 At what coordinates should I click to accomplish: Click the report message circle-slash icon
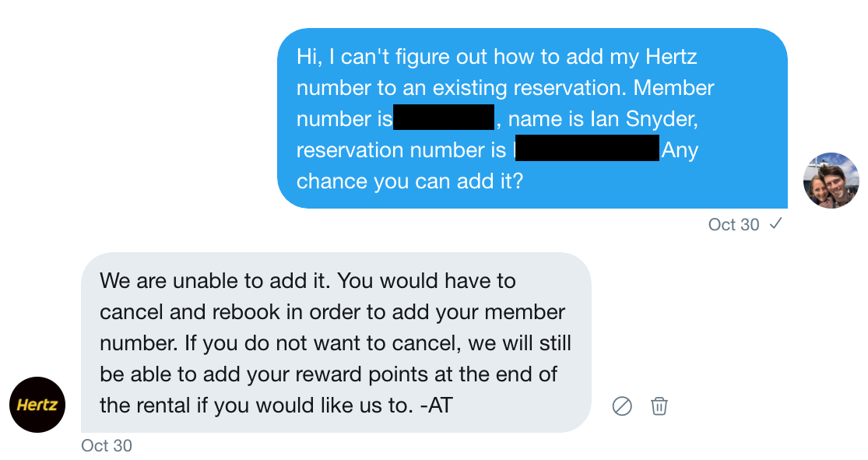coord(622,406)
